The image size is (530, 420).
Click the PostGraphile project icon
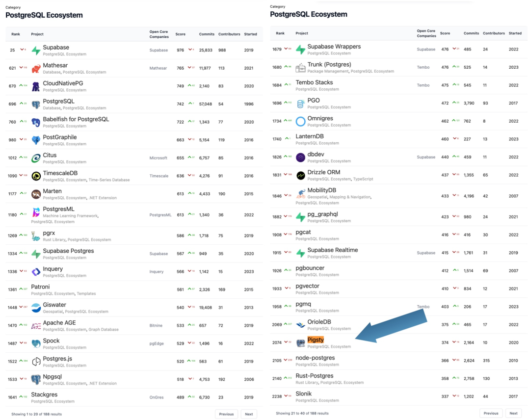click(36, 140)
